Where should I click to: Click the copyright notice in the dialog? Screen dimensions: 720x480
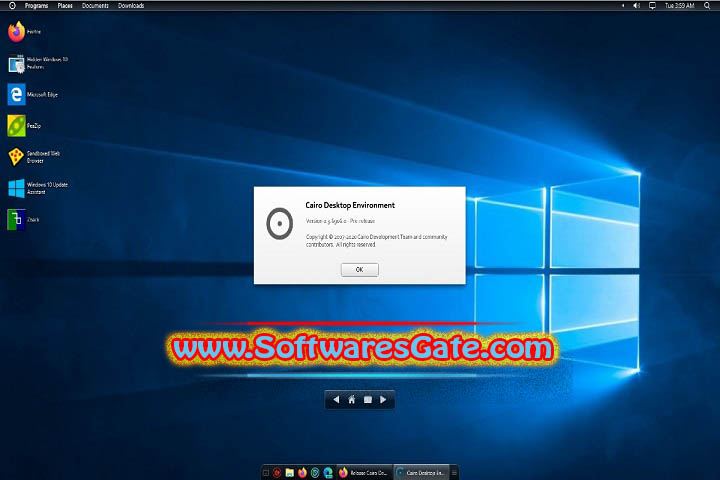(x=377, y=241)
